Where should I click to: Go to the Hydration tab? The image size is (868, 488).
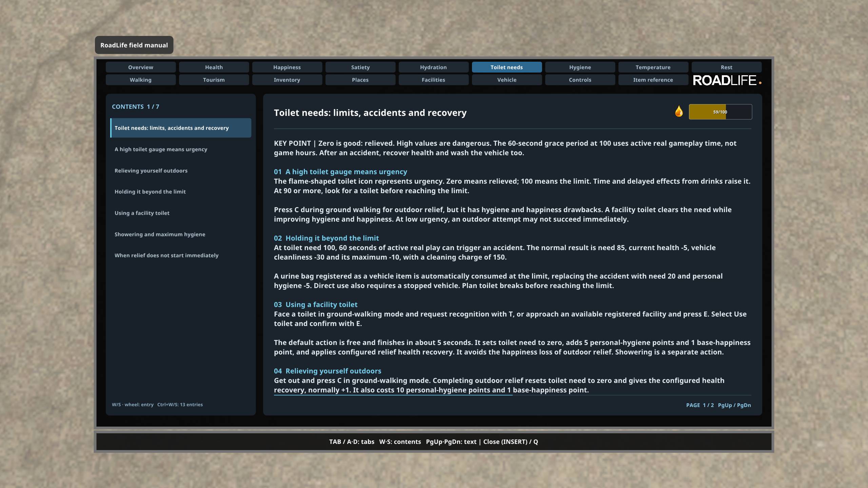[434, 67]
